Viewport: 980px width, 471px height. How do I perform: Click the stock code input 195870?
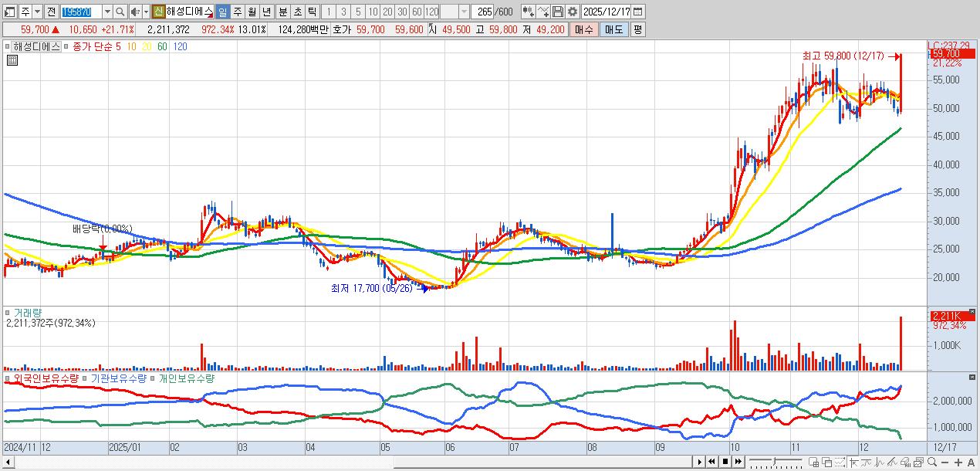(80, 12)
